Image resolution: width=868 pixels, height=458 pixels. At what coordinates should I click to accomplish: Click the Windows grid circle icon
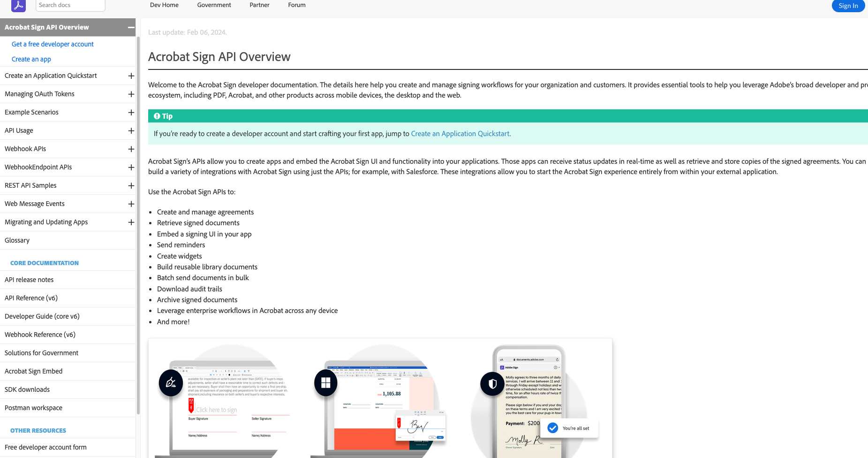tap(326, 383)
